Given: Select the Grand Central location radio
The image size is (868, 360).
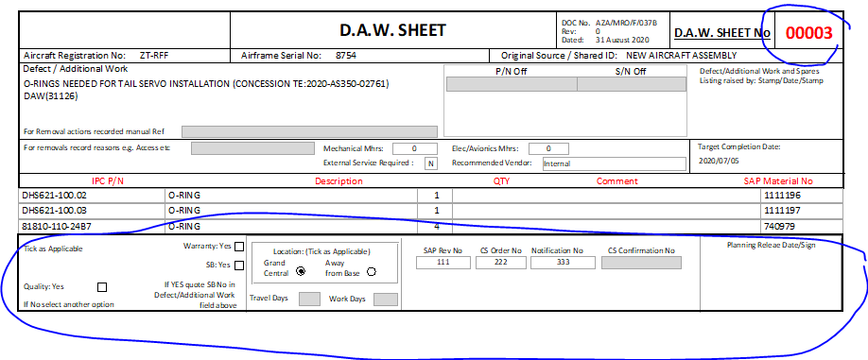Looking at the screenshot, I should (x=301, y=271).
